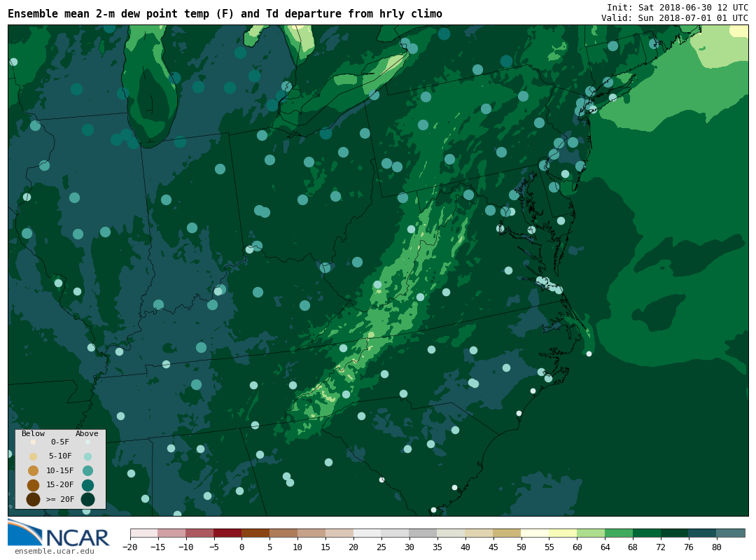This screenshot has width=756, height=560.
Task: Select the tan swatch between 45 and 50
Action: [507, 533]
